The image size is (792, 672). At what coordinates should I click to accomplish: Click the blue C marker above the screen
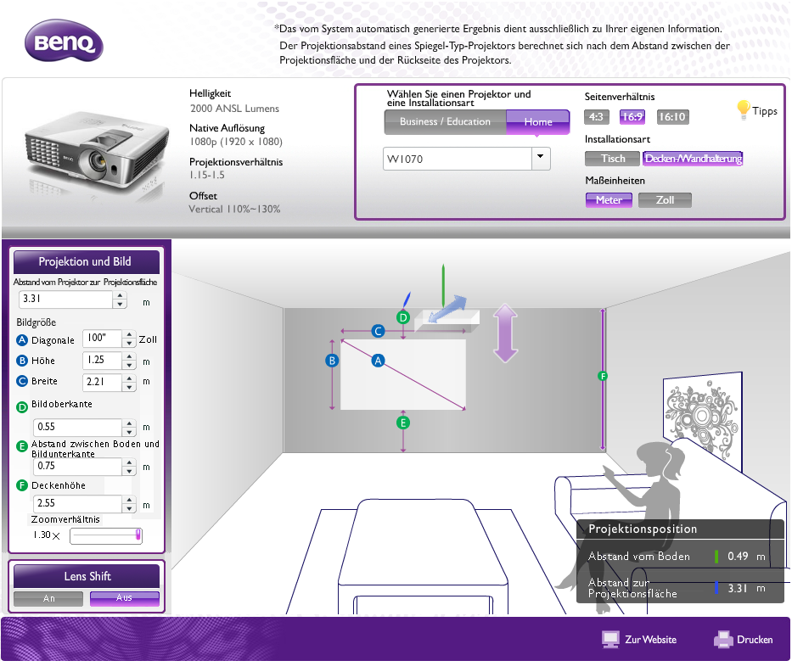tap(378, 331)
